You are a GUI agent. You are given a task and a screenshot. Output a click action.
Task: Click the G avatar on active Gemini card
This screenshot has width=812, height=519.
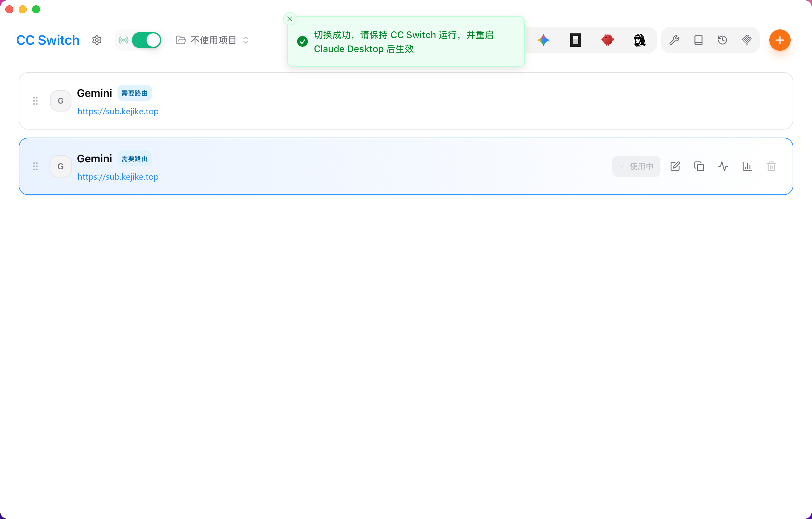[x=61, y=166]
